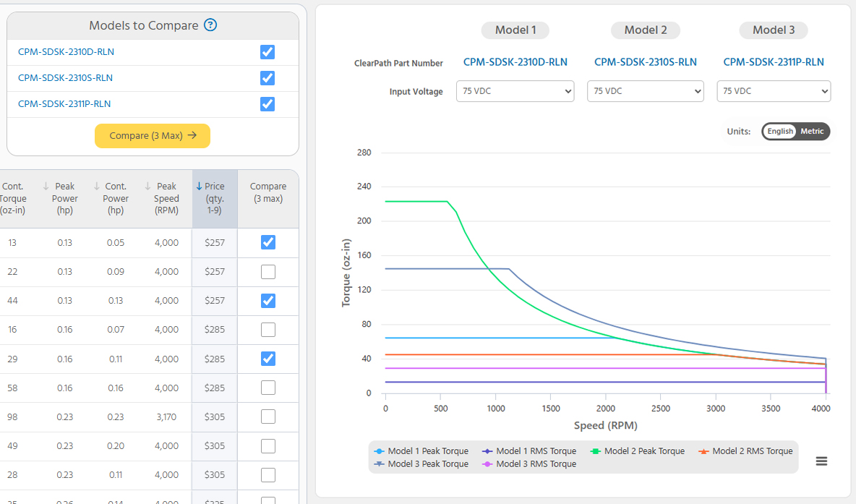Viewport: 856px width, 504px height.
Task: Open Model 3 Input Voltage dropdown
Action: [774, 91]
